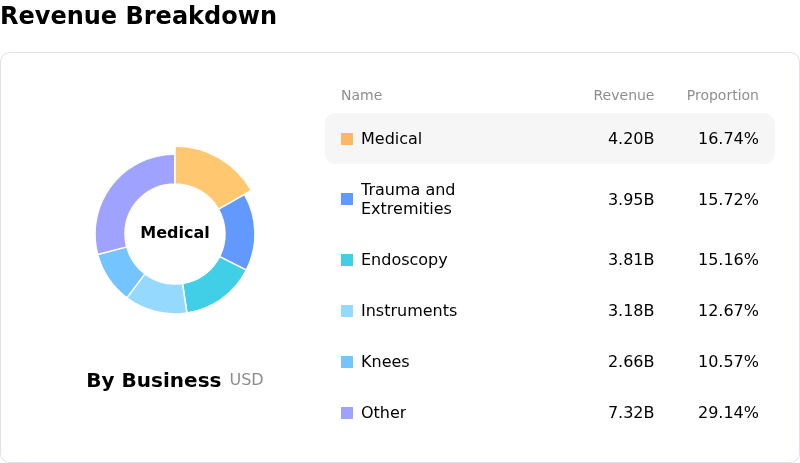
Task: Click the Revenue column header
Action: click(623, 95)
